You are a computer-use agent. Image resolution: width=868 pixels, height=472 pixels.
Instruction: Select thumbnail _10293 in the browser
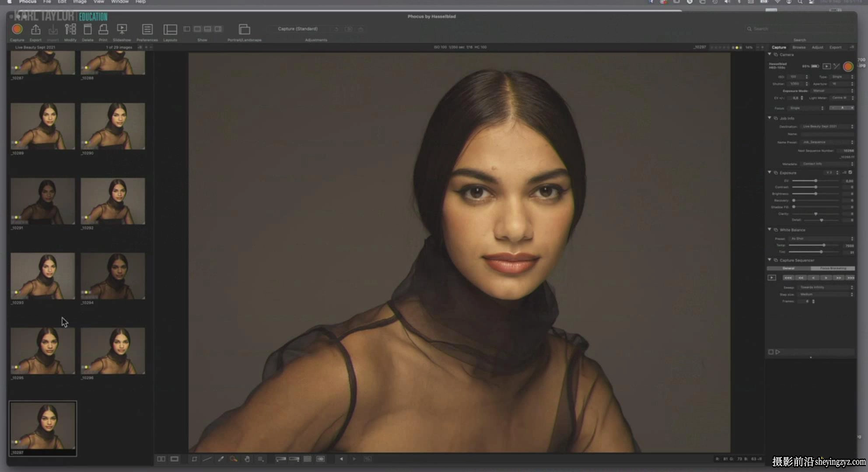pos(43,276)
